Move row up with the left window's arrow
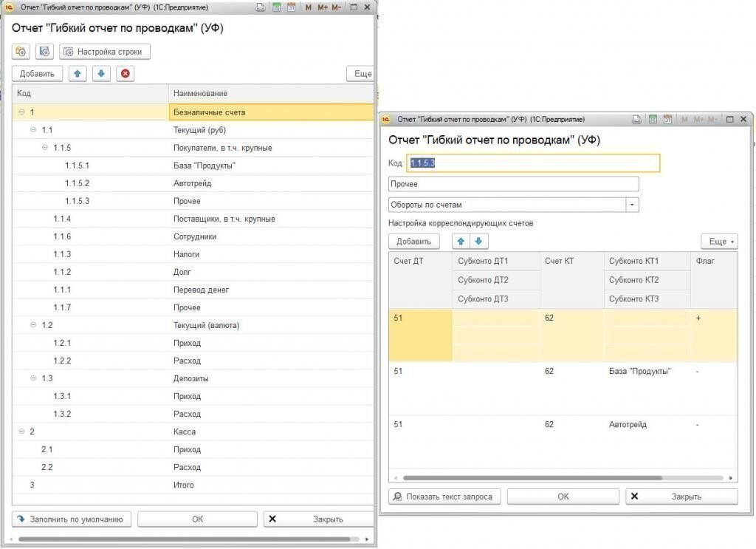Image resolution: width=756 pixels, height=549 pixels. tap(78, 74)
